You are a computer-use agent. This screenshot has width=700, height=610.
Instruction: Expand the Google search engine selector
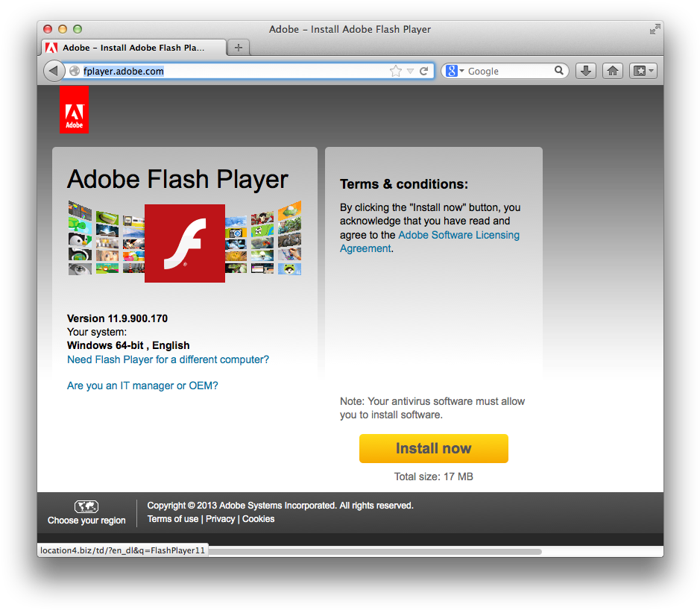point(455,71)
